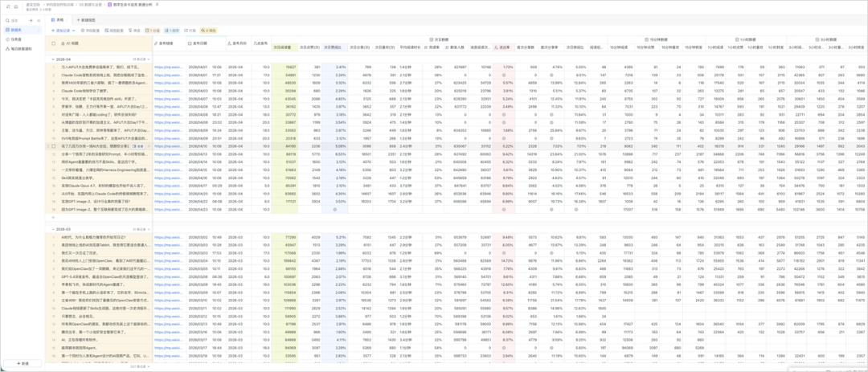This screenshot has width=868, height=372.
Task: Open 视图配置 view settings in toolbar
Action: coord(114,31)
